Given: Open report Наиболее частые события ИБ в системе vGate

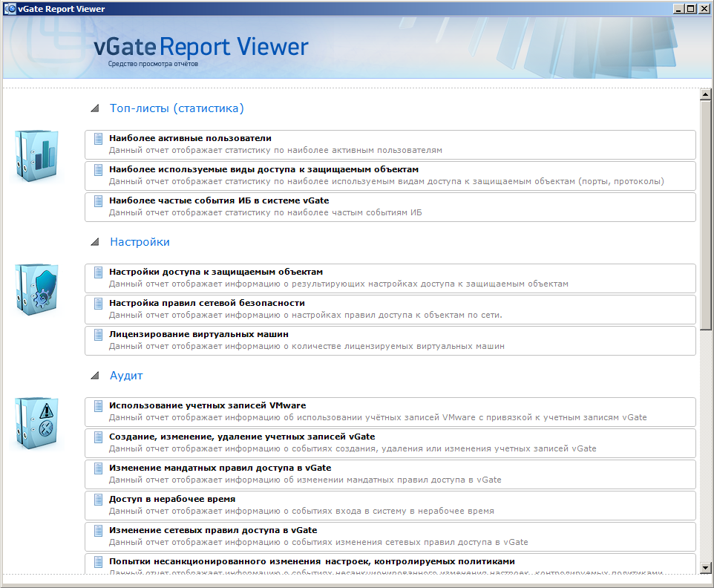Looking at the screenshot, I should [x=390, y=207].
